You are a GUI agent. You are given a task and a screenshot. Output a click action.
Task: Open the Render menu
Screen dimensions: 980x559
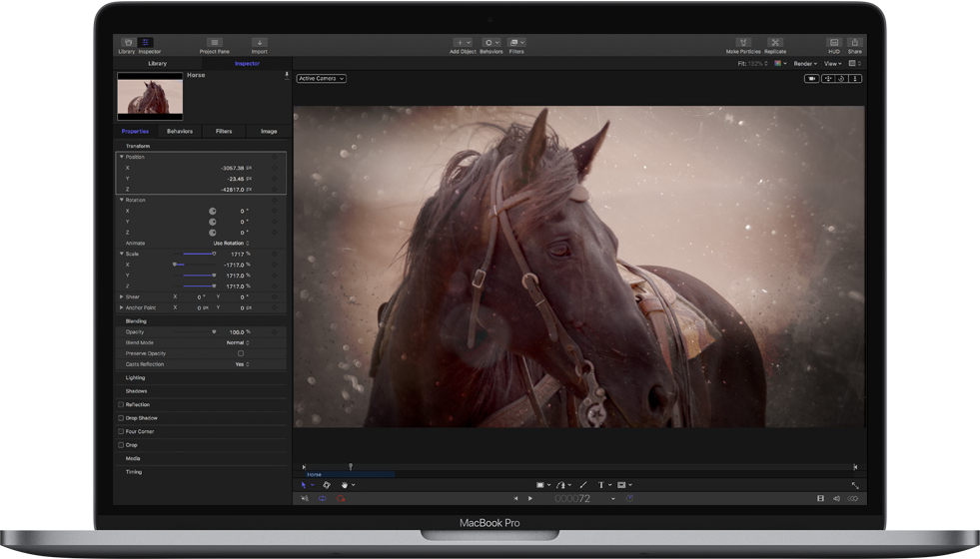pyautogui.click(x=805, y=64)
